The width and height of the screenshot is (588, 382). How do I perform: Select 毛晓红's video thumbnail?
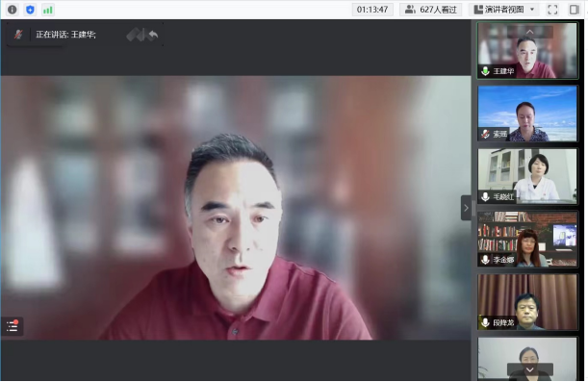pyautogui.click(x=527, y=176)
